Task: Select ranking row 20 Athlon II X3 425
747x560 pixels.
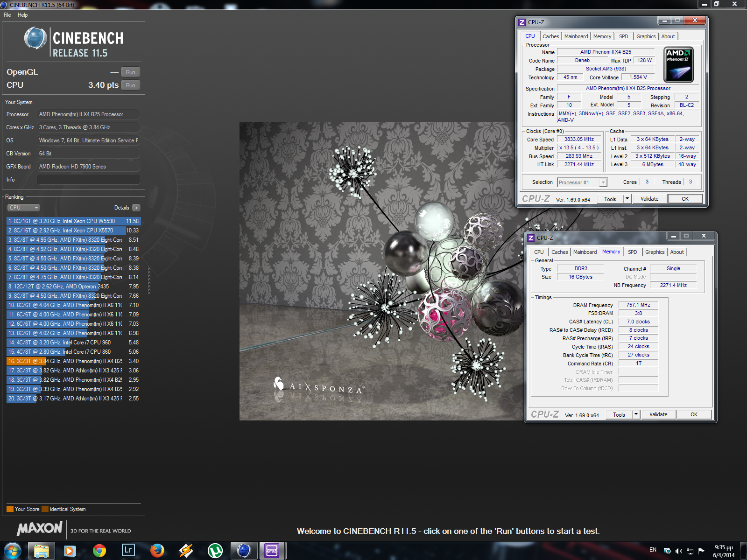Action: coord(73,399)
